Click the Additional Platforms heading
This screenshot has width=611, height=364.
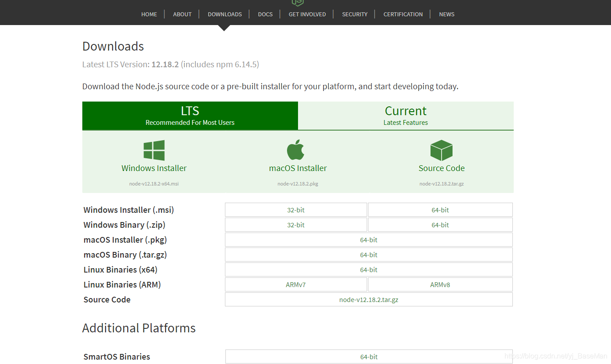tap(139, 328)
